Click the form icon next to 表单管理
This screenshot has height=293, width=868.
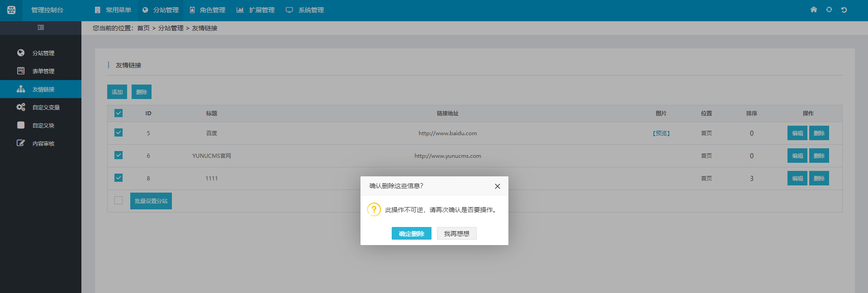click(21, 71)
